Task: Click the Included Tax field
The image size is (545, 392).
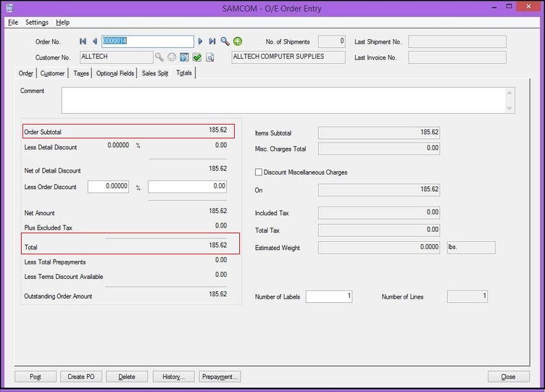Action: point(379,213)
